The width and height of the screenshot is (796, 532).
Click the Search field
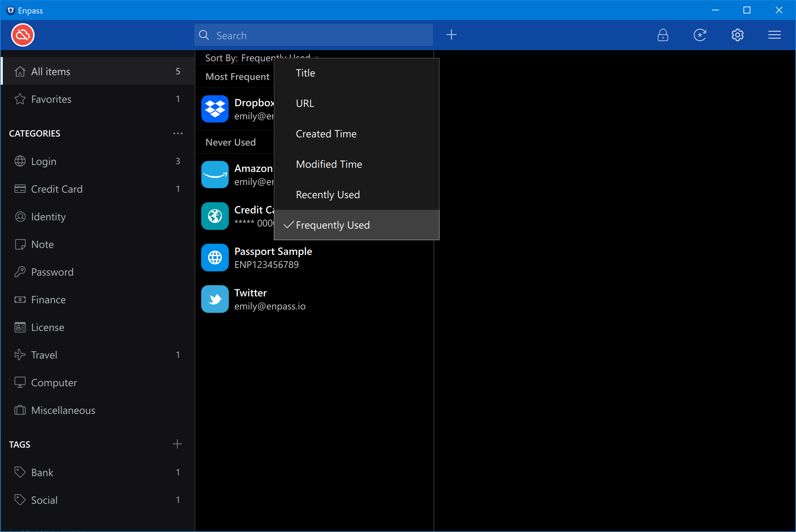click(313, 35)
